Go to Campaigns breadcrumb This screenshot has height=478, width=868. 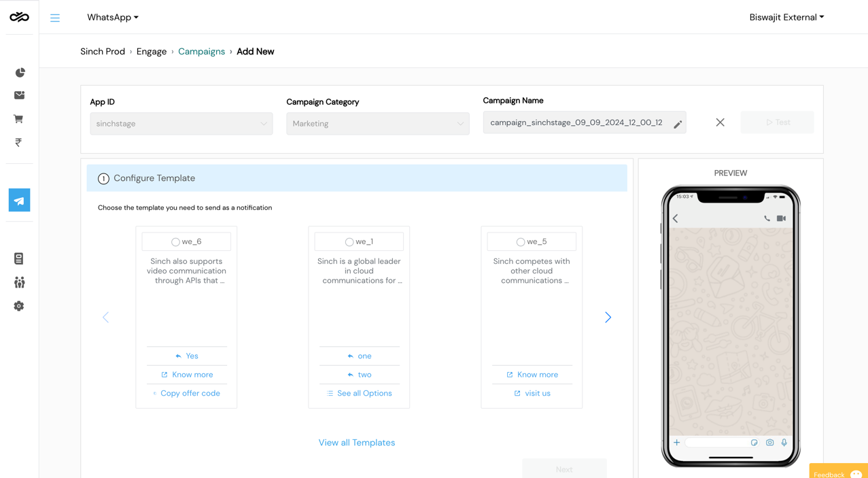[x=201, y=52]
